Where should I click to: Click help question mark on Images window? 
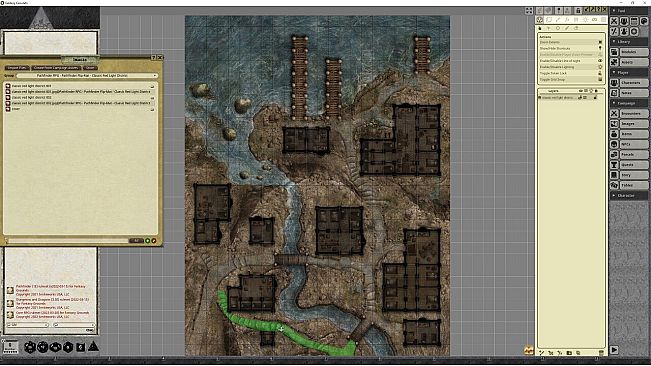154,57
